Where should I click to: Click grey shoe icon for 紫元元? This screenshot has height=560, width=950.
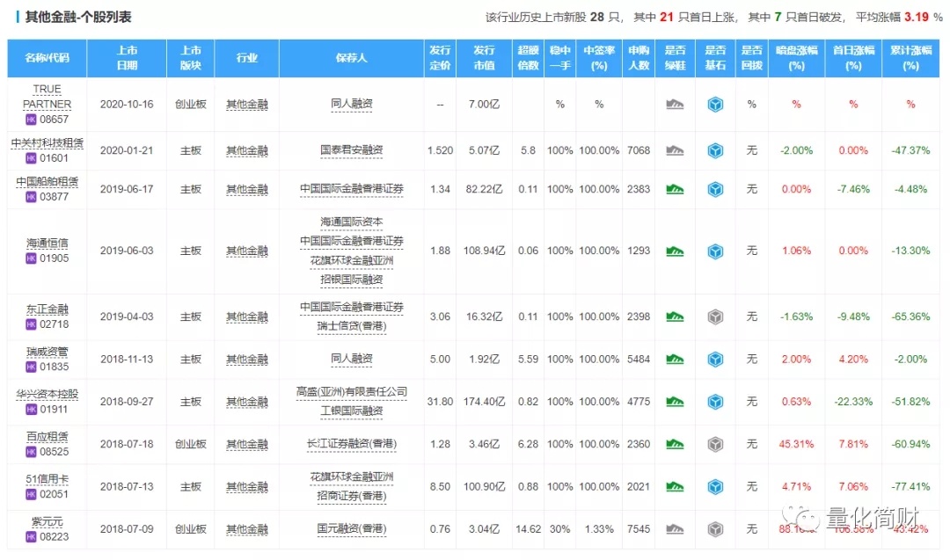click(675, 529)
